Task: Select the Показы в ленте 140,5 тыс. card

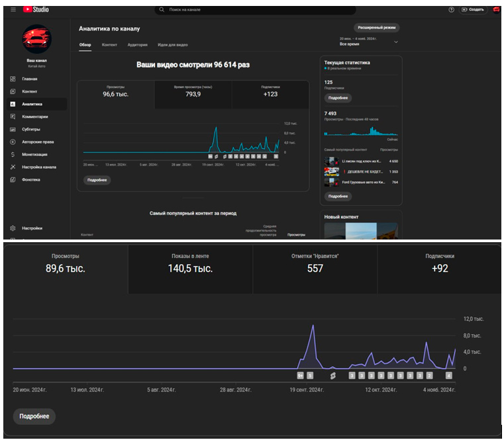Action: 190,269
